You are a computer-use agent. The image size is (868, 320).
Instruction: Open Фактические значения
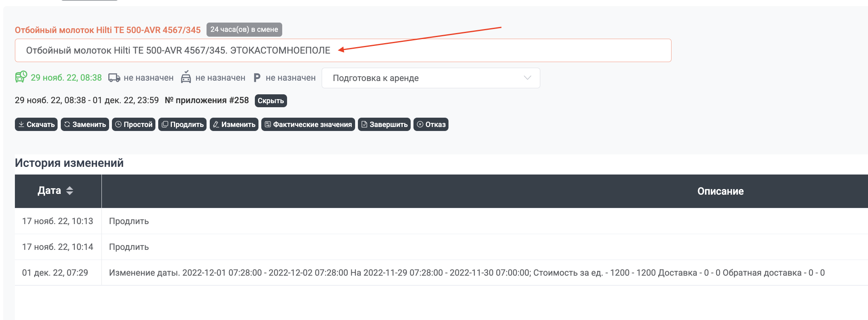[308, 125]
